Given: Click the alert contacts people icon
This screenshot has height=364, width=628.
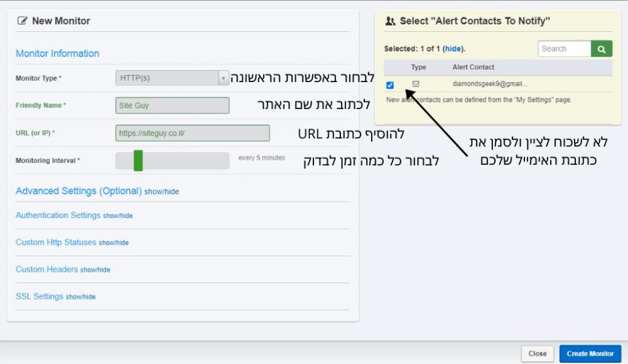Looking at the screenshot, I should pos(390,21).
